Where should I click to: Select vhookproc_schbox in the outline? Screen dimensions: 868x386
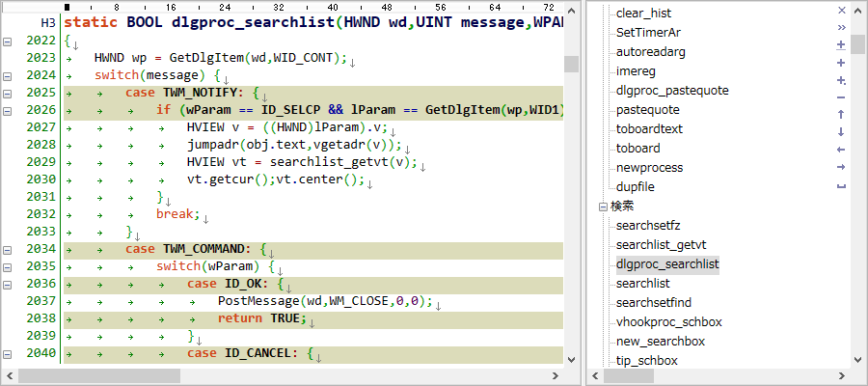click(668, 322)
